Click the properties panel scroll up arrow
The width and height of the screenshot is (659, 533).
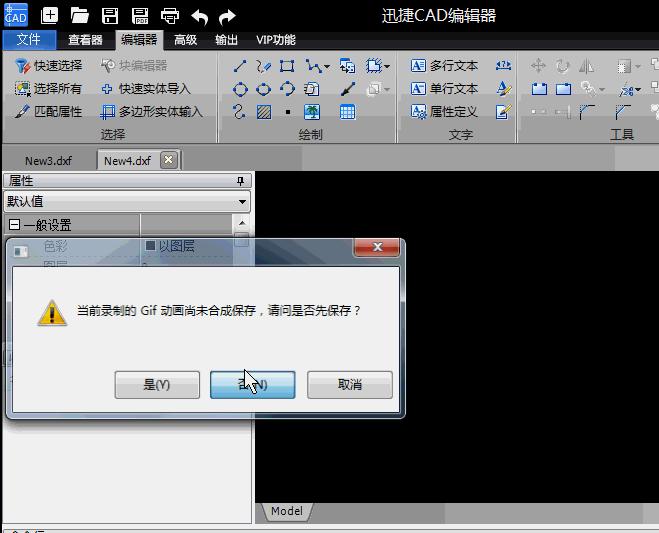click(x=242, y=222)
